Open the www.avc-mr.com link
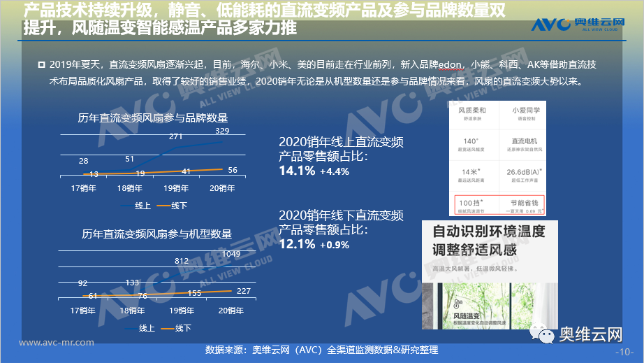This screenshot has height=363, width=644. (57, 343)
